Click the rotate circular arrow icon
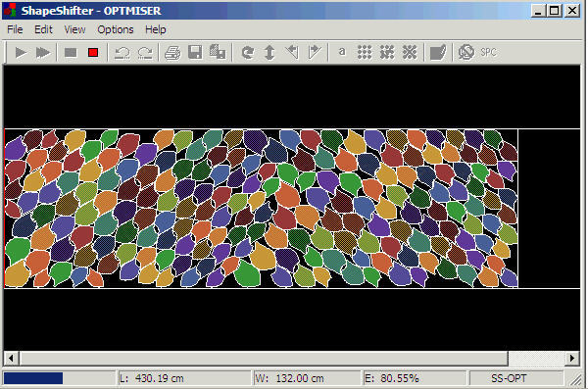Viewport: 588px width, 389px height. [248, 52]
